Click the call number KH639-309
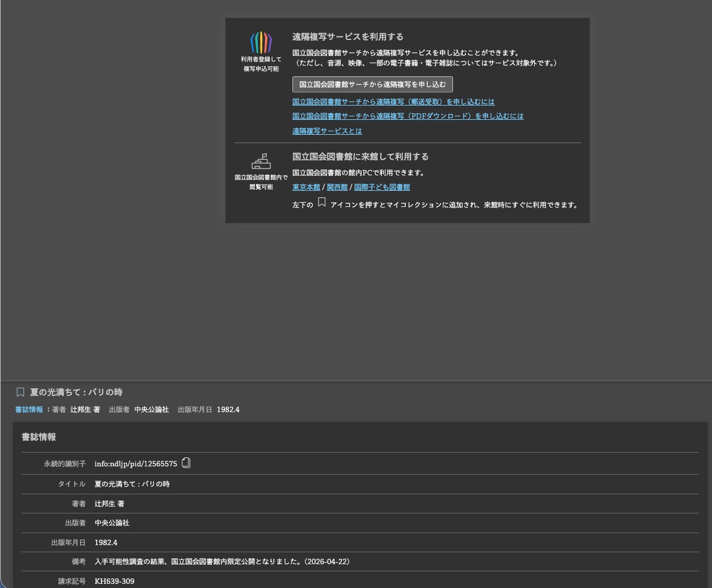Viewport: 712px width, 588px height. click(x=114, y=581)
